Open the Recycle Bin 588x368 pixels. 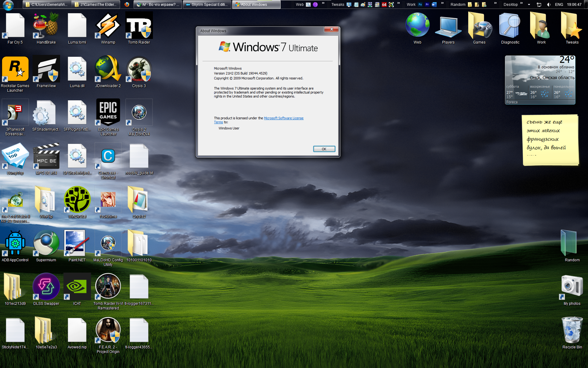click(x=572, y=333)
